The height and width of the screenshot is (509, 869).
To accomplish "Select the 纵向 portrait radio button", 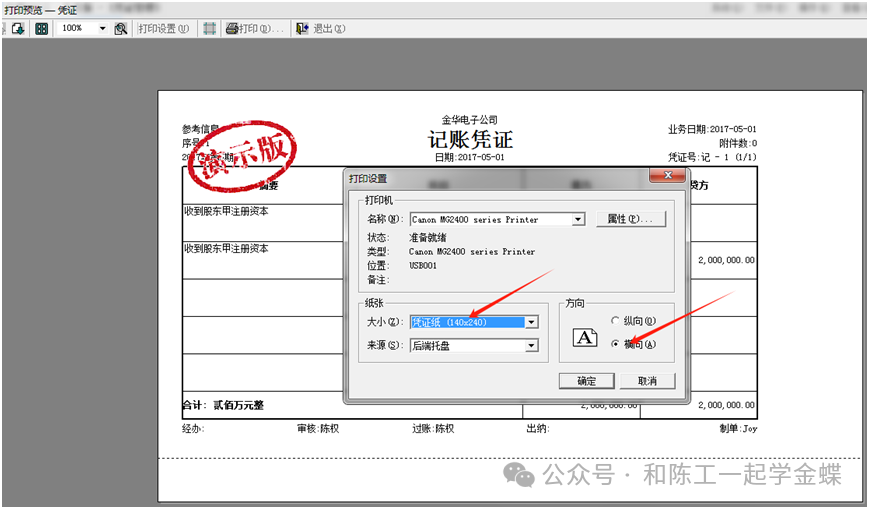I will coord(616,321).
